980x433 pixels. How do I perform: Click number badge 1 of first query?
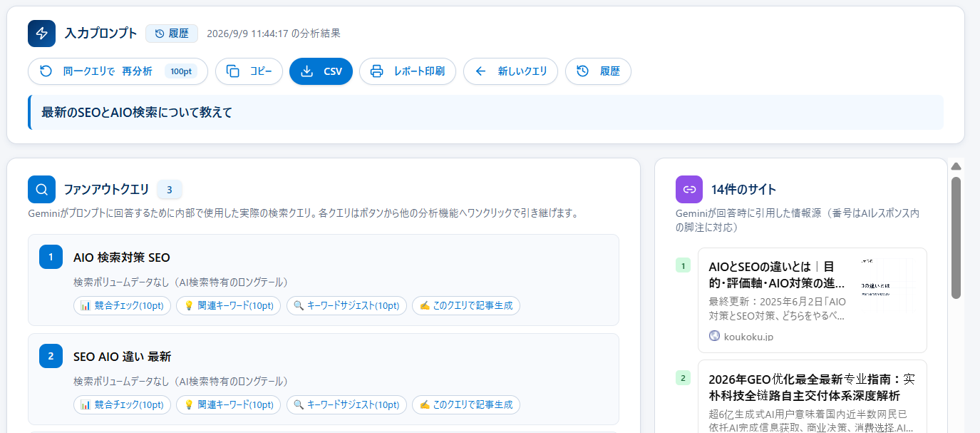pyautogui.click(x=51, y=258)
